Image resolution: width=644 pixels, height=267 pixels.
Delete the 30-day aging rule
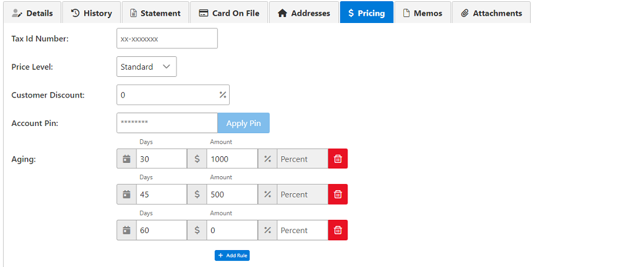[338, 159]
